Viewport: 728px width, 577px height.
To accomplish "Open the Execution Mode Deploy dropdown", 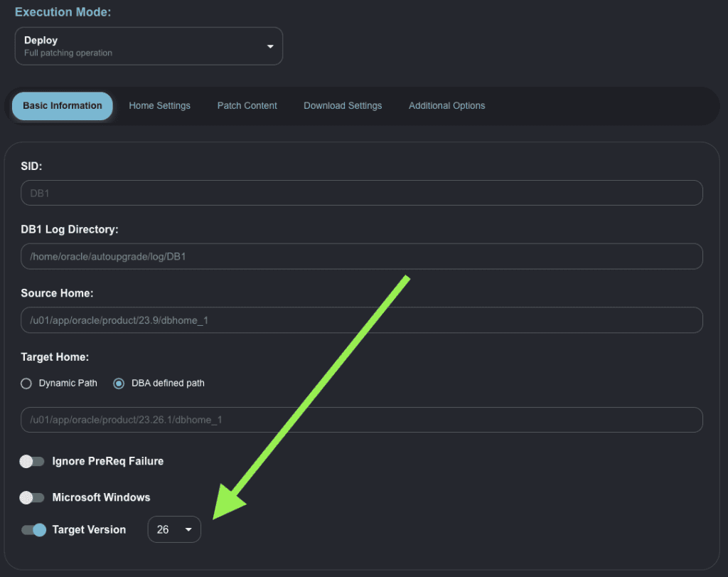I will pos(148,46).
